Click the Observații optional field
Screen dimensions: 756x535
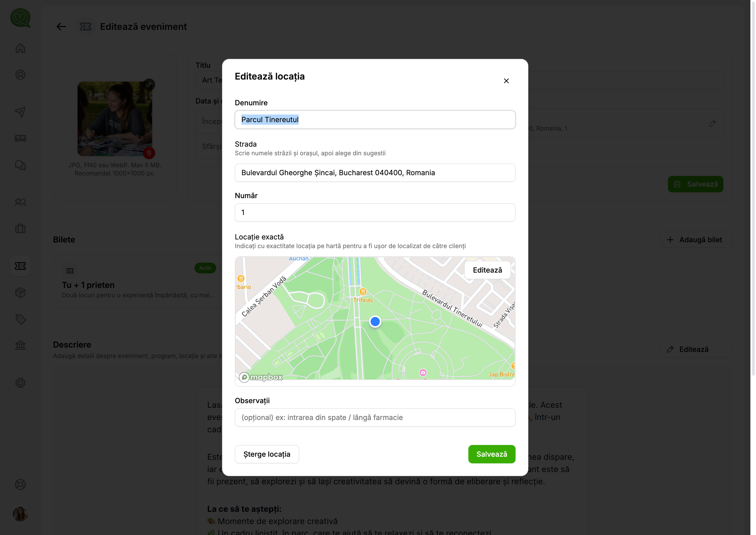pyautogui.click(x=375, y=417)
